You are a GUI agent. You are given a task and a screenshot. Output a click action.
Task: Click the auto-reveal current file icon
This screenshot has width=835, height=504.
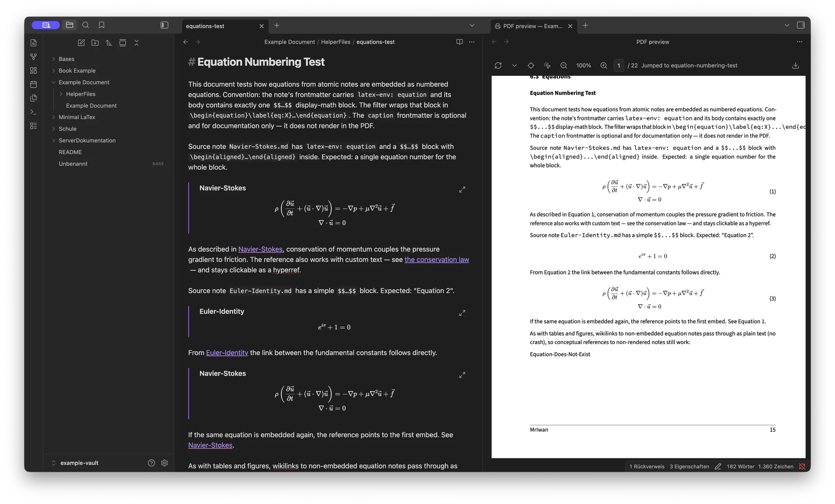(123, 43)
